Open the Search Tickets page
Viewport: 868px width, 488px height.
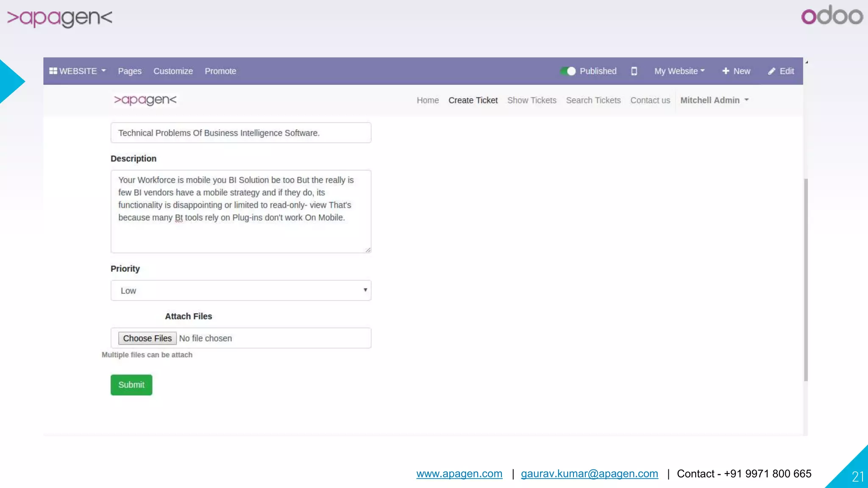[x=593, y=100]
